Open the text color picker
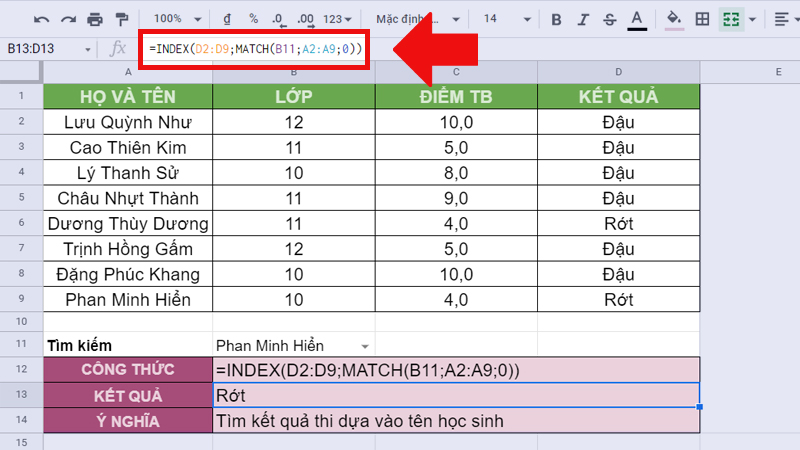This screenshot has width=800, height=450. pyautogui.click(x=637, y=20)
